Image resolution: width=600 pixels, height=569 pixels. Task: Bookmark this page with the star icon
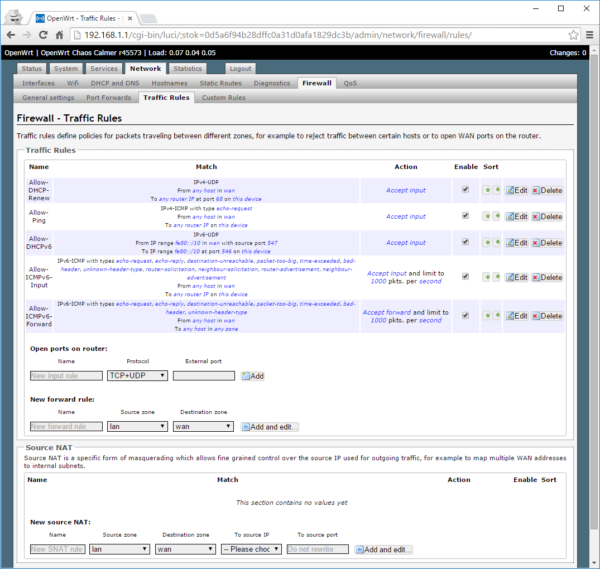click(x=573, y=33)
